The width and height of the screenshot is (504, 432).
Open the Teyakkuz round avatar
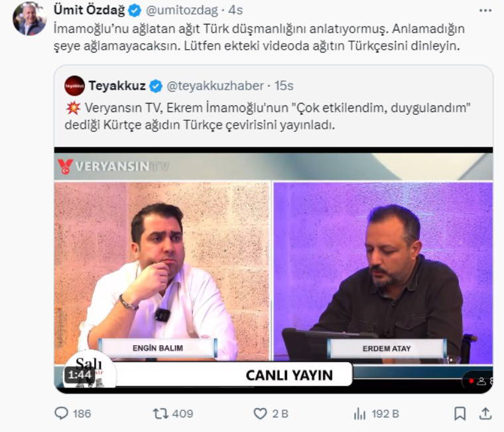coord(74,86)
